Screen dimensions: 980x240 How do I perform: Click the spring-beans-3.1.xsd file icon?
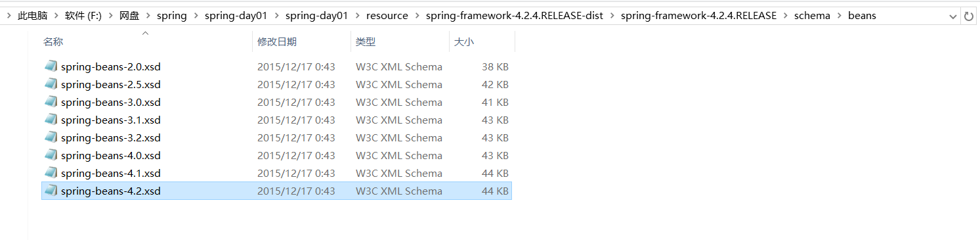pos(51,120)
